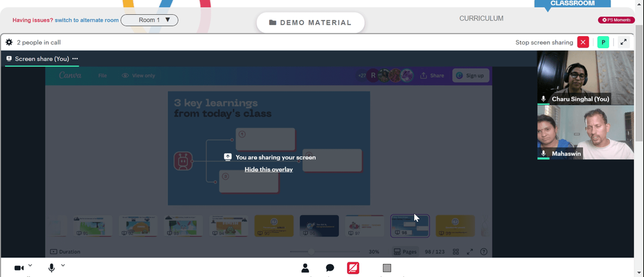Click the red stop screen sharing X button
The height and width of the screenshot is (277, 644).
coord(583,43)
